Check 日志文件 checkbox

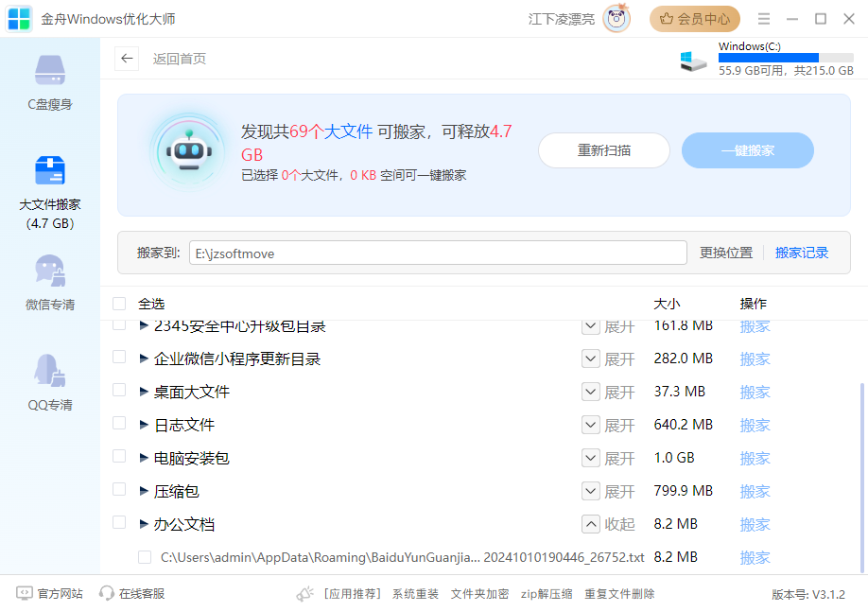tap(119, 423)
